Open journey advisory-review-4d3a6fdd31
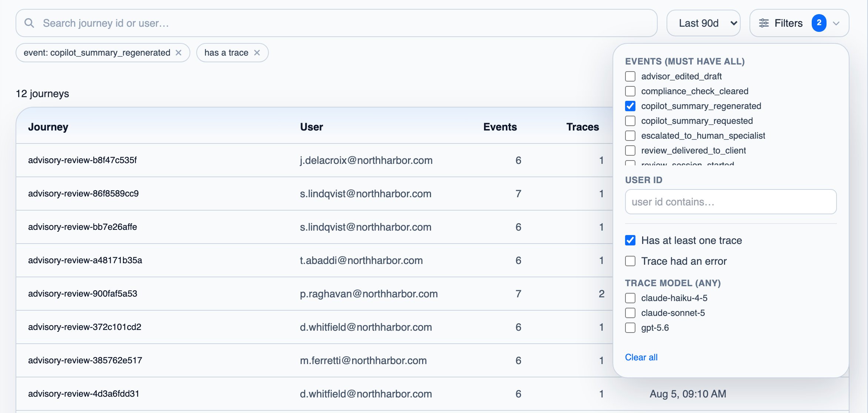868x413 pixels. pyautogui.click(x=84, y=394)
